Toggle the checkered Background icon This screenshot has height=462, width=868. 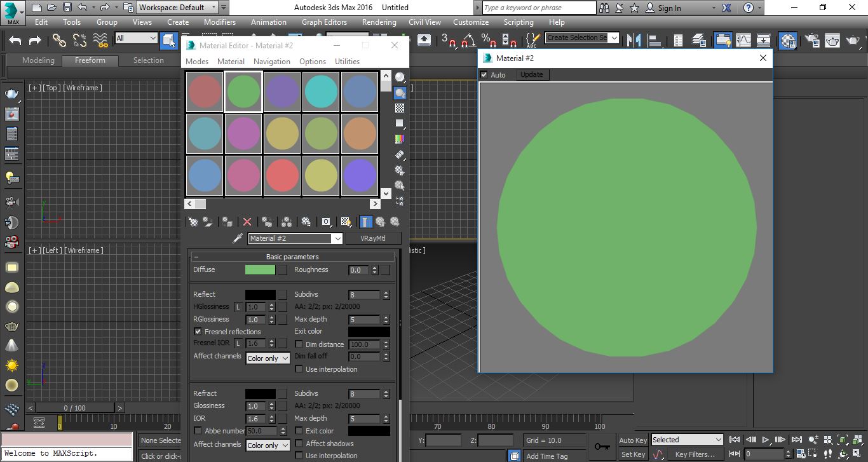pyautogui.click(x=400, y=109)
